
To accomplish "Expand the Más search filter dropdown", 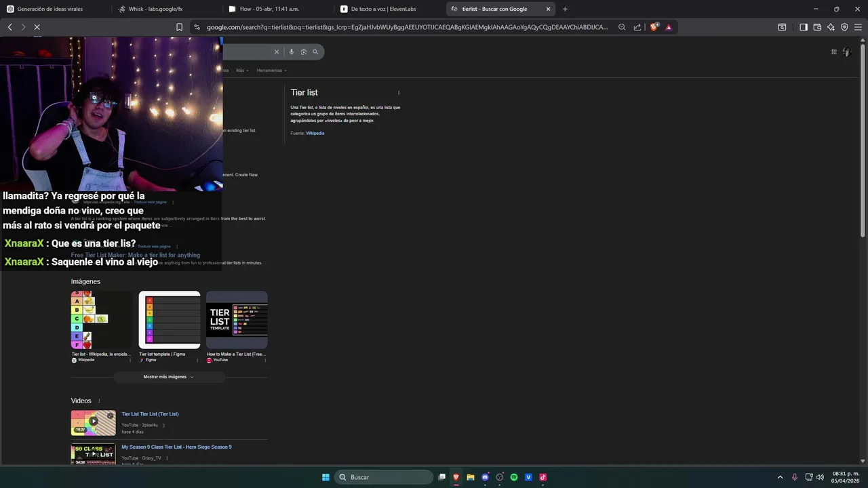I will point(242,70).
